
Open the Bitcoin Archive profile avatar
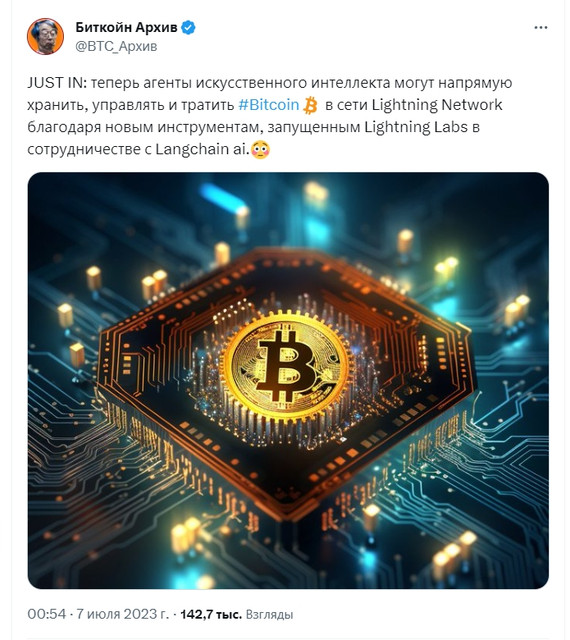pos(45,36)
